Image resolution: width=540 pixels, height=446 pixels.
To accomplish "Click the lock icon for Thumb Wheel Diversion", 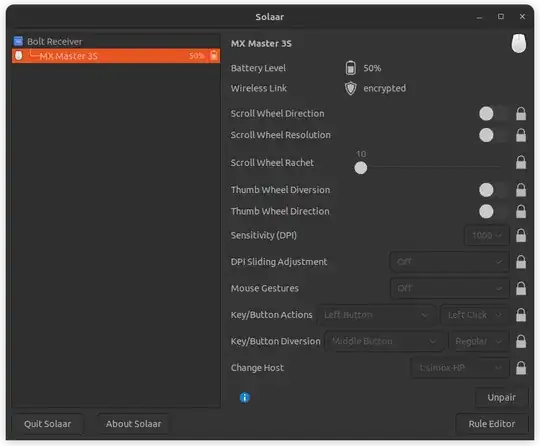I will tap(521, 190).
